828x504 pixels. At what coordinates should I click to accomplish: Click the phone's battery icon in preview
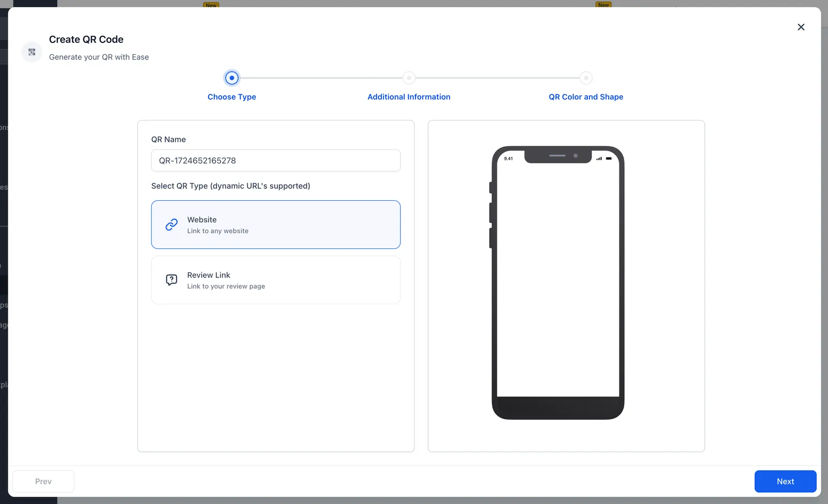point(609,158)
